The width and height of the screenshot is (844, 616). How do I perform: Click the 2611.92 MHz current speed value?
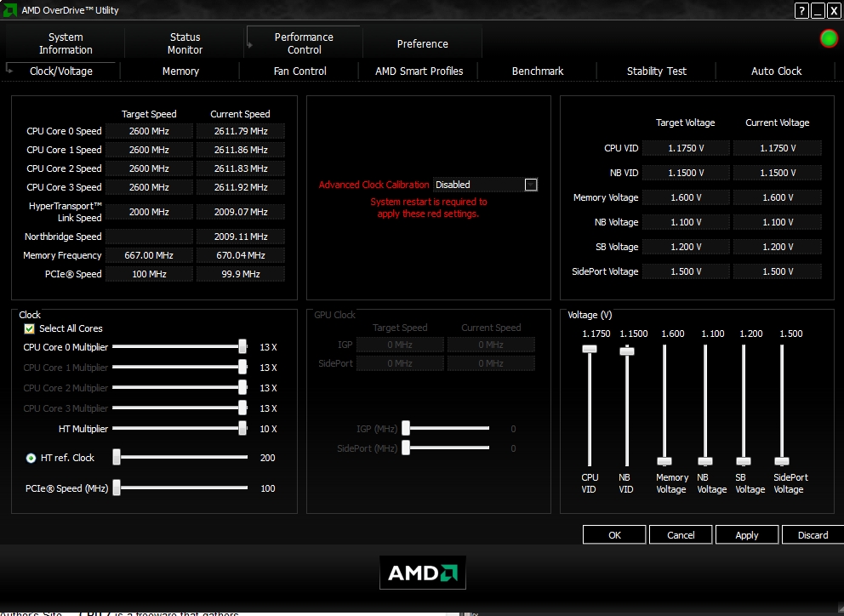241,187
